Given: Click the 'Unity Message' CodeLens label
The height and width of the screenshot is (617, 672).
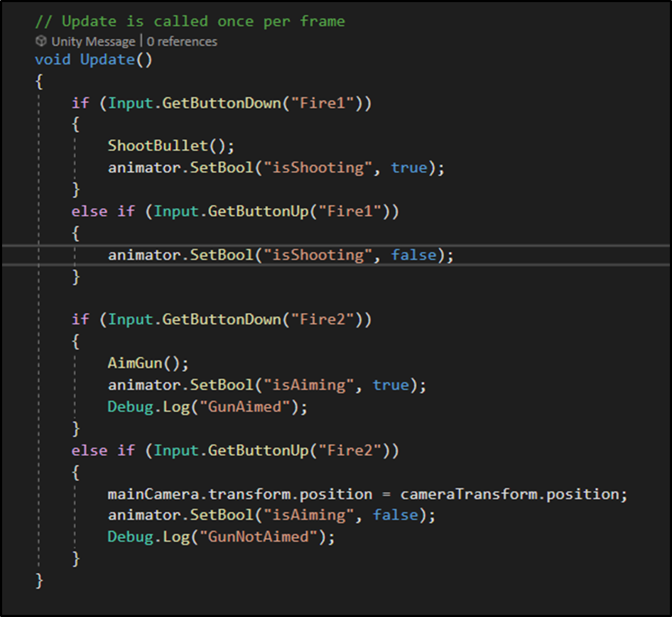Looking at the screenshot, I should pyautogui.click(x=93, y=42).
